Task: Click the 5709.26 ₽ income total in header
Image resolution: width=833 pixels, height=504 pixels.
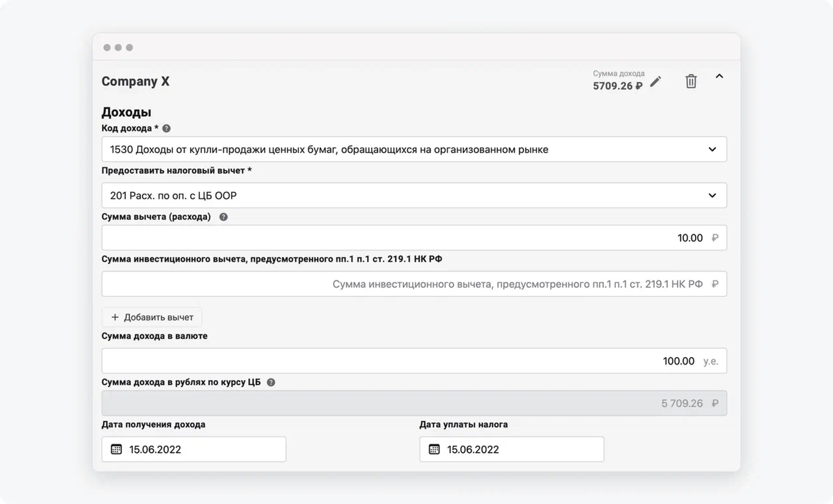Action: pos(618,86)
